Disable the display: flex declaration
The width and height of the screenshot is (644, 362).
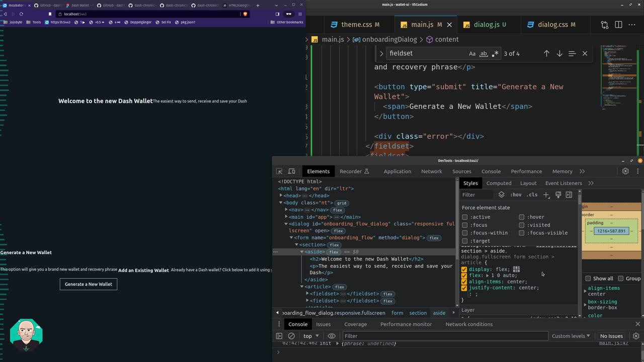coord(464,269)
